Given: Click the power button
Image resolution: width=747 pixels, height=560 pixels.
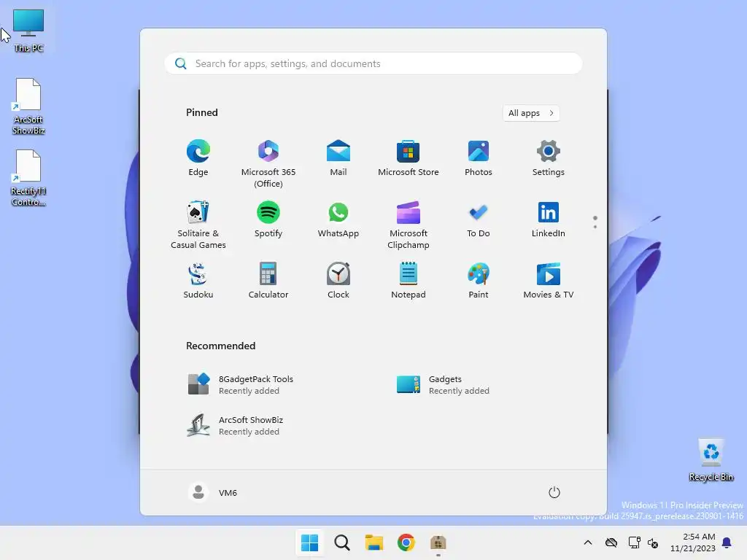Looking at the screenshot, I should (554, 492).
